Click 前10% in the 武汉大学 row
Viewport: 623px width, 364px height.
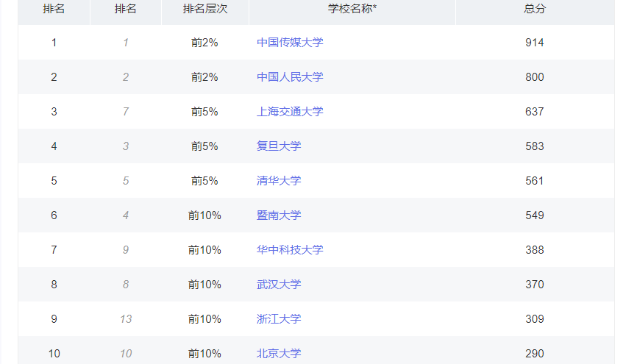pyautogui.click(x=204, y=285)
